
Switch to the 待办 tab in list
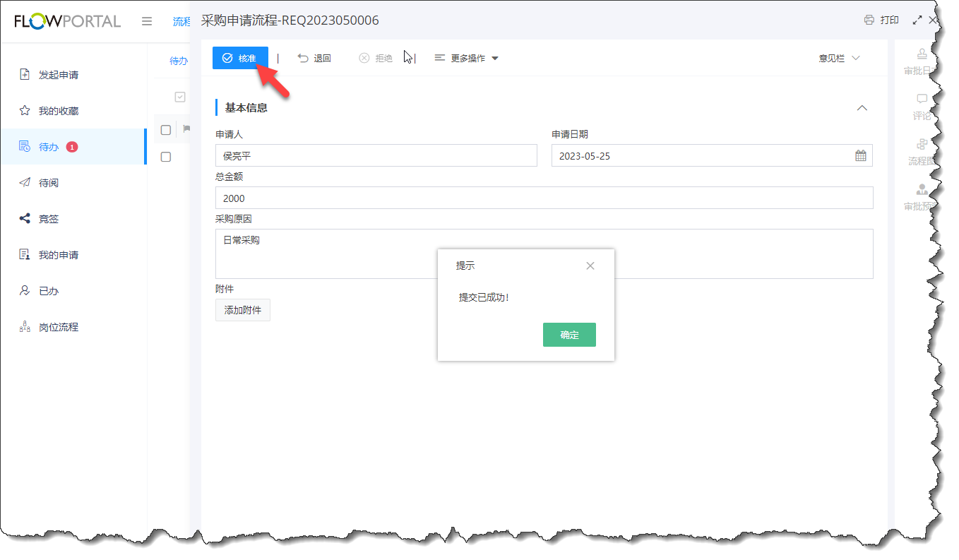coord(179,61)
